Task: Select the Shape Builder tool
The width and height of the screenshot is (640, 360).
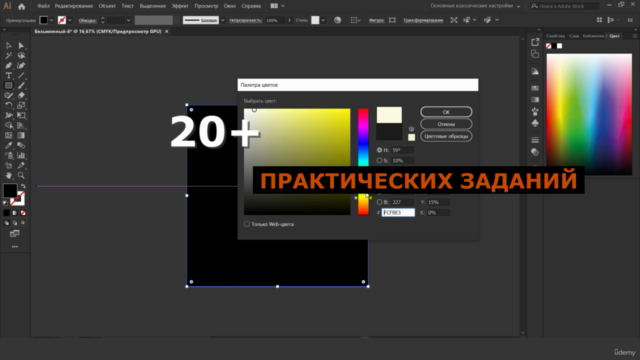Action: click(x=9, y=125)
